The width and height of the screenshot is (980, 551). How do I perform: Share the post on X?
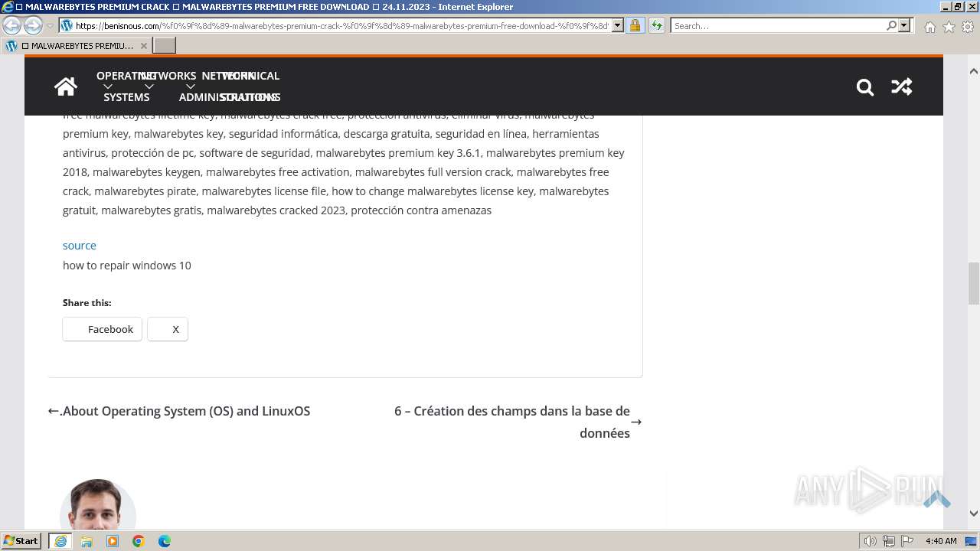[168, 329]
